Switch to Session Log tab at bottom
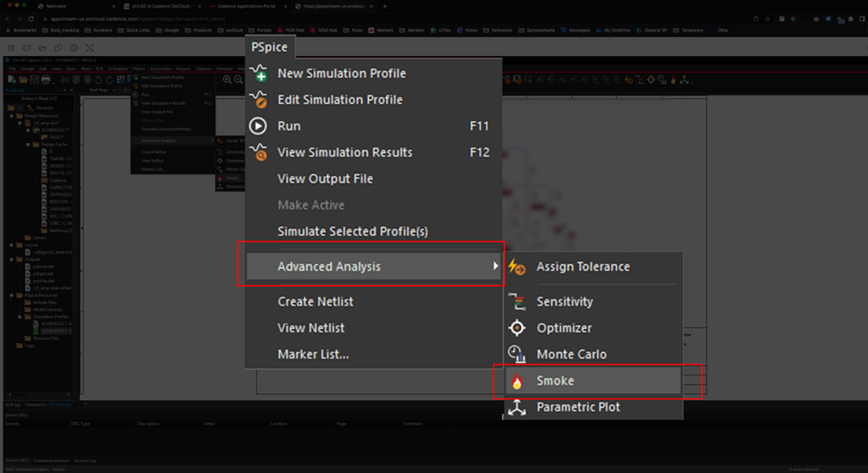The width and height of the screenshot is (868, 473). 85,460
